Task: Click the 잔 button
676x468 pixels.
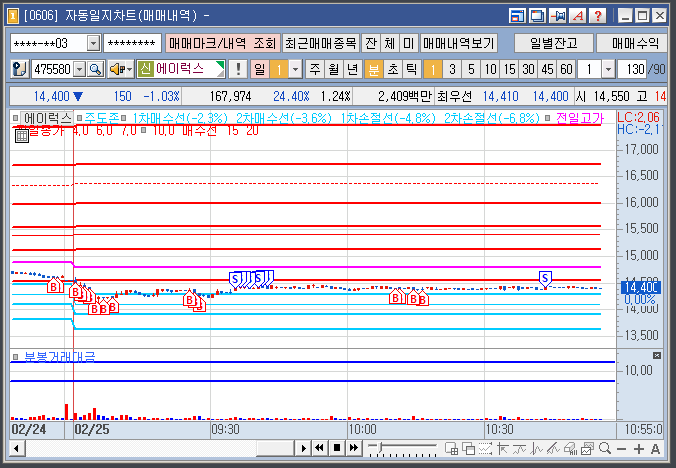Action: 371,43
